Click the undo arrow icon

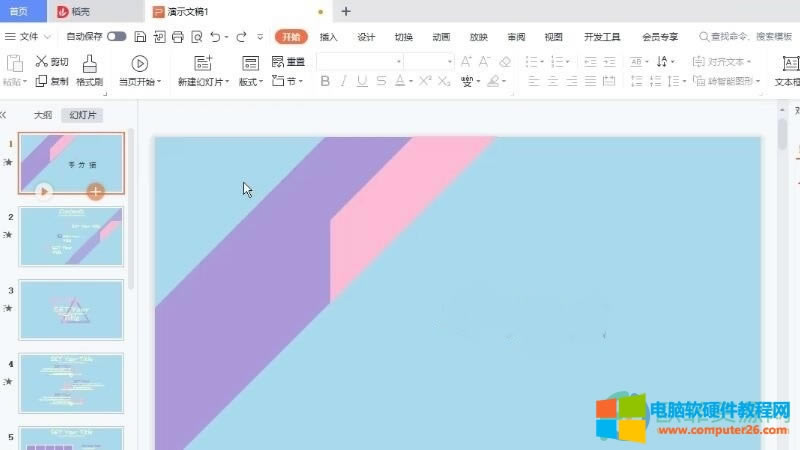click(x=216, y=36)
